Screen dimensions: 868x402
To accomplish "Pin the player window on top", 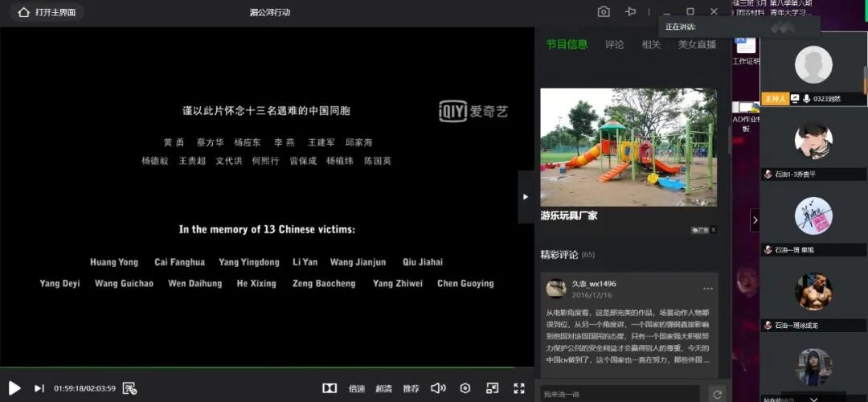I will coord(631,12).
